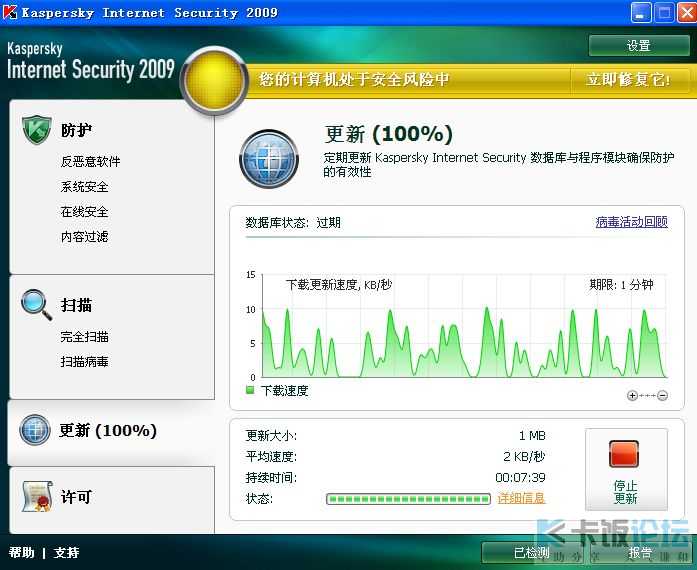Screen dimensions: 697x570
Task: Click the 00:07:39 duration value
Action: (520, 478)
